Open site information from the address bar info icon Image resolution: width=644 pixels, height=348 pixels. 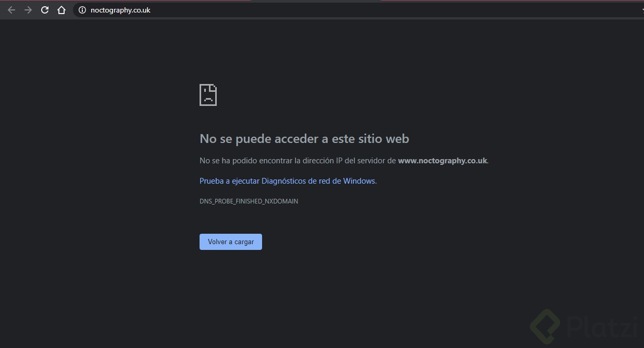click(x=82, y=9)
